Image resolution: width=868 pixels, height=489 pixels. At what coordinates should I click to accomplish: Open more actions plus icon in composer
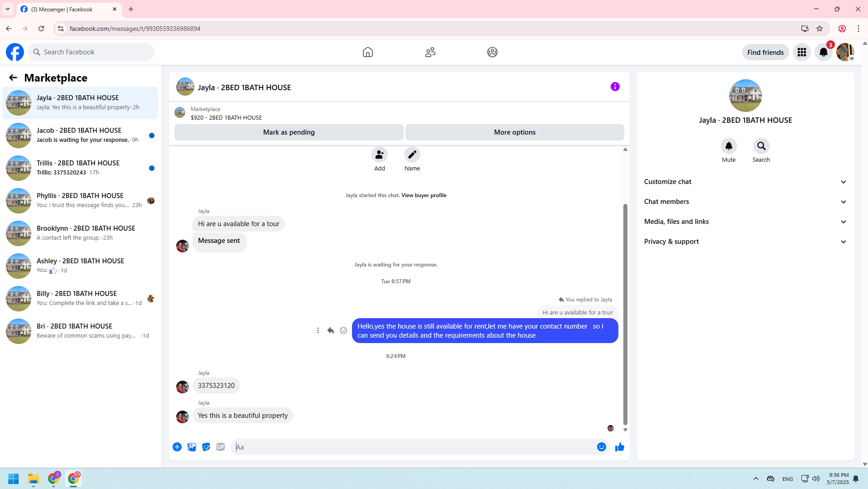[177, 447]
